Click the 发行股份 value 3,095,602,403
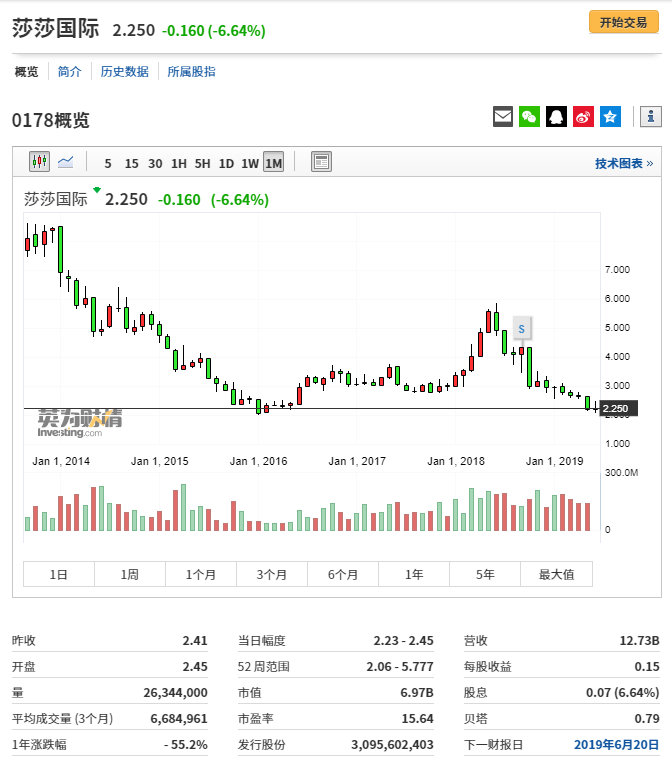 point(392,744)
